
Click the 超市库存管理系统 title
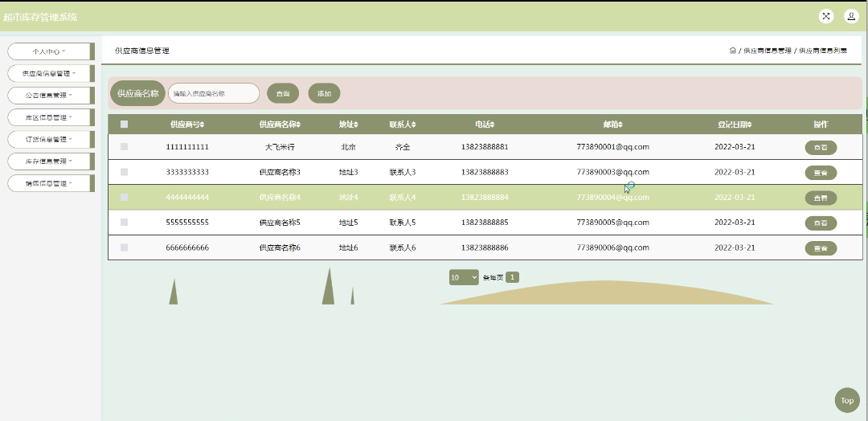click(x=40, y=17)
